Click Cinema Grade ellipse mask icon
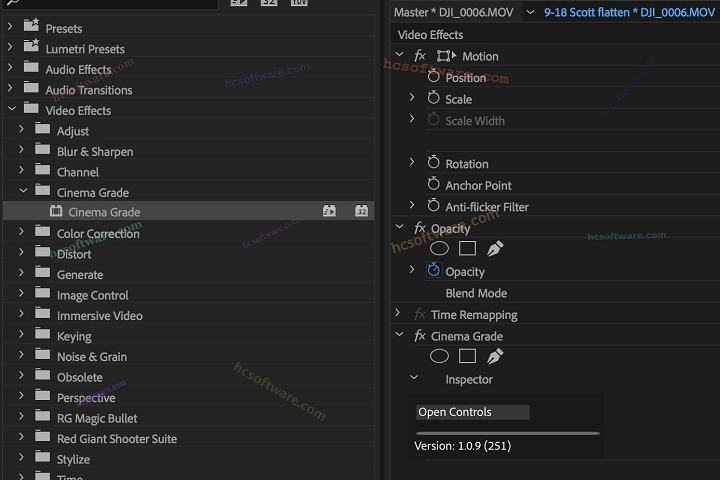The height and width of the screenshot is (480, 720). (x=439, y=356)
